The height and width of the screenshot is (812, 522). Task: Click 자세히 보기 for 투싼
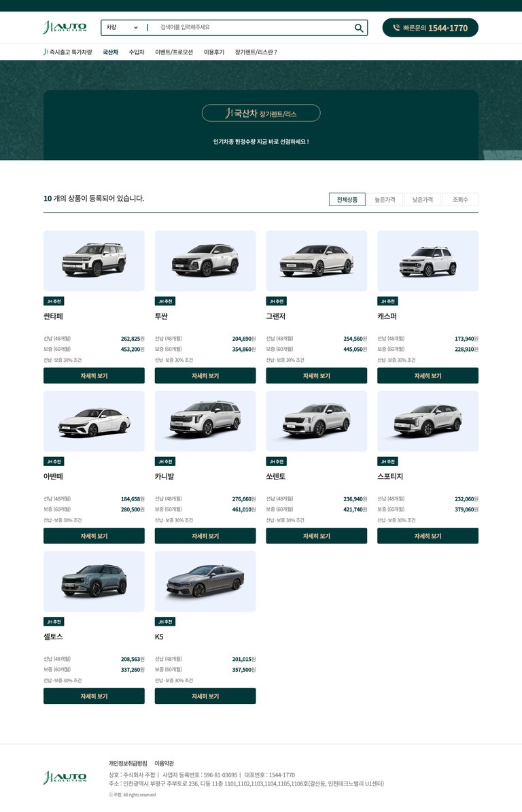[x=205, y=375]
